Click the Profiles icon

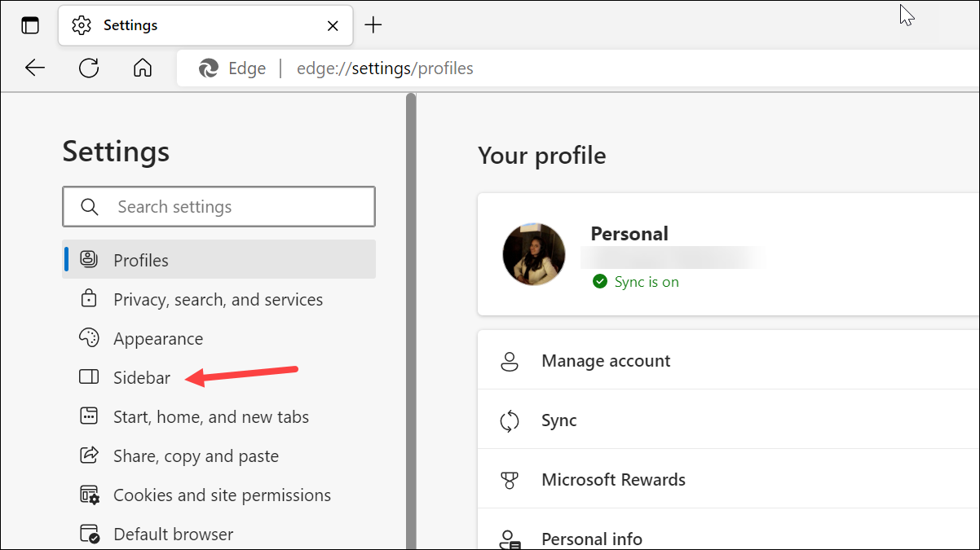[89, 259]
